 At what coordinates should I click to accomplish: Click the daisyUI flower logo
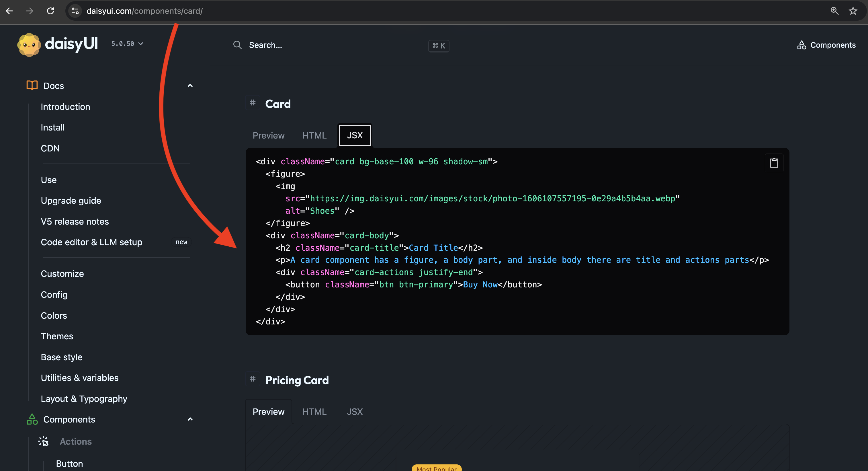29,44
